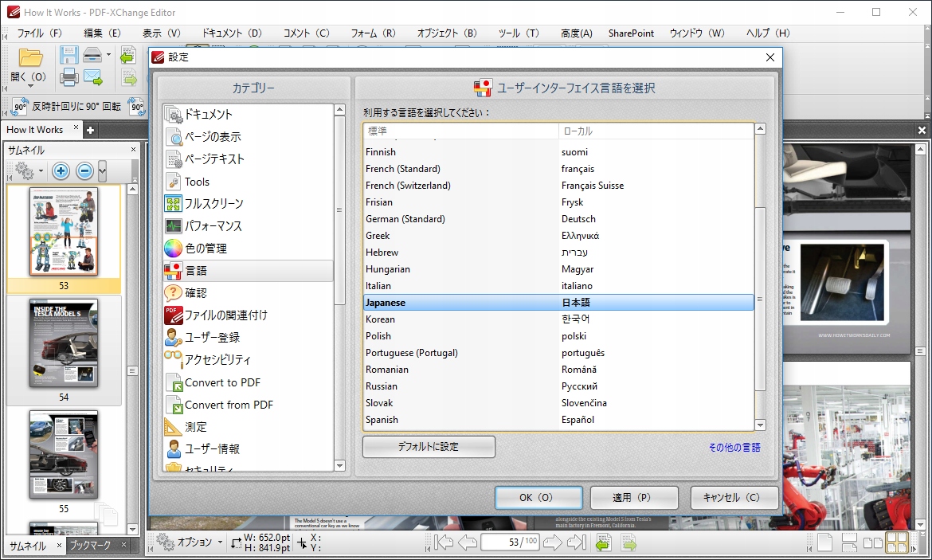Screen dimensions: 932x560
Task: Enable four-page grid layout view
Action: click(896, 542)
